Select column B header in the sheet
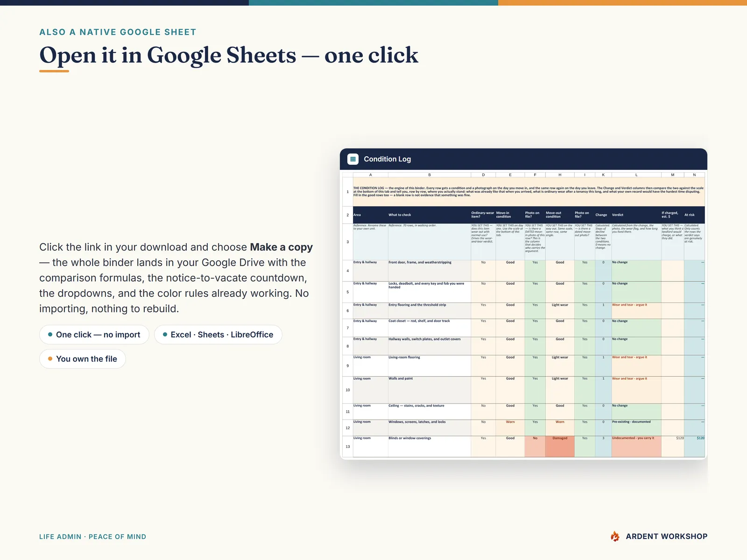Screen dimensions: 747x560 pos(430,175)
